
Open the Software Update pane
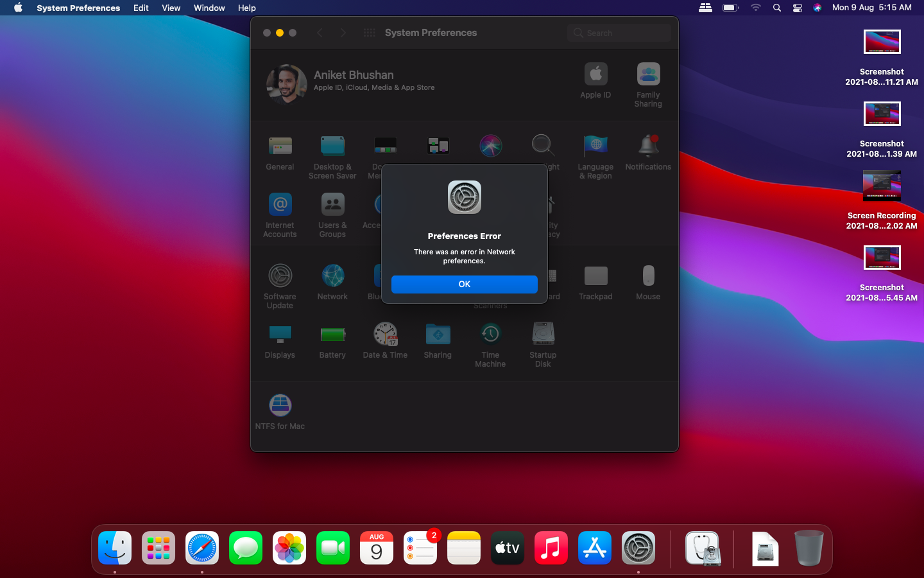280,277
